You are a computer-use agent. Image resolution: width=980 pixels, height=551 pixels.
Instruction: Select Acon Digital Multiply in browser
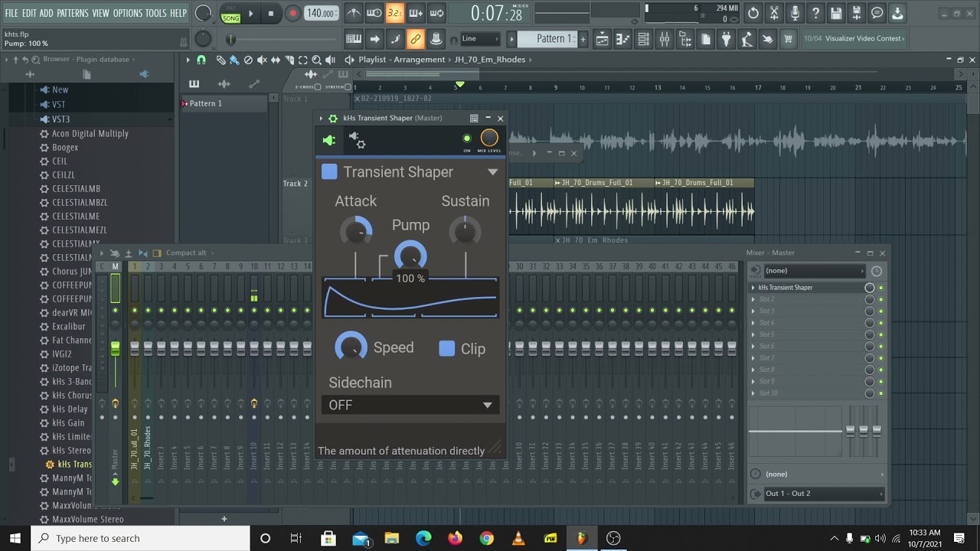(90, 133)
